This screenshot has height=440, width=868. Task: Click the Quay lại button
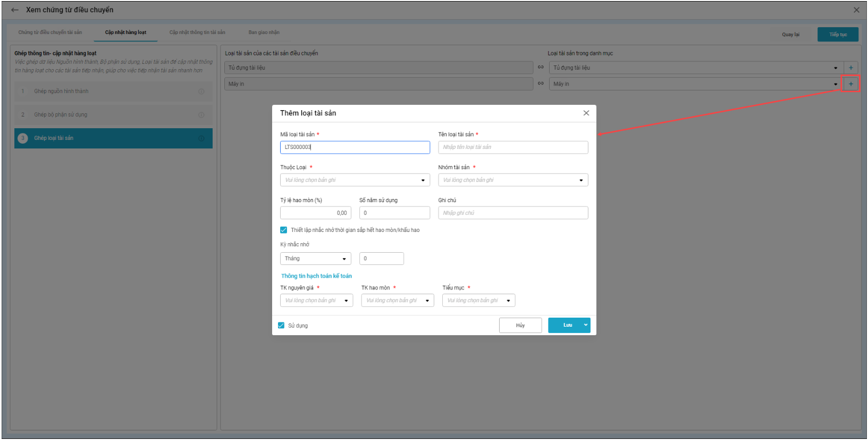(x=791, y=35)
